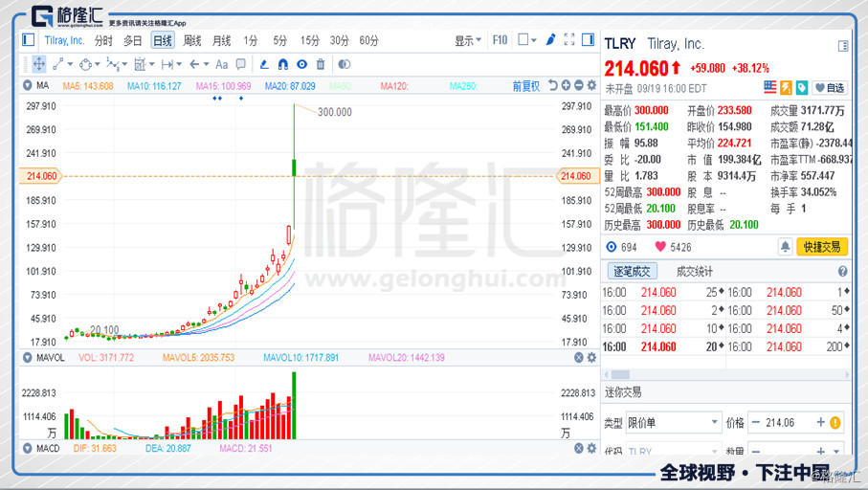Expand the 限价单 order type dropdown
This screenshot has width=868, height=490.
673,423
